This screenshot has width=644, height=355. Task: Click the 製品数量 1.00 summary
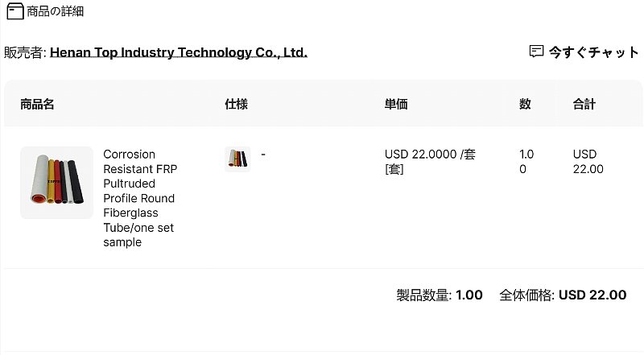click(440, 295)
